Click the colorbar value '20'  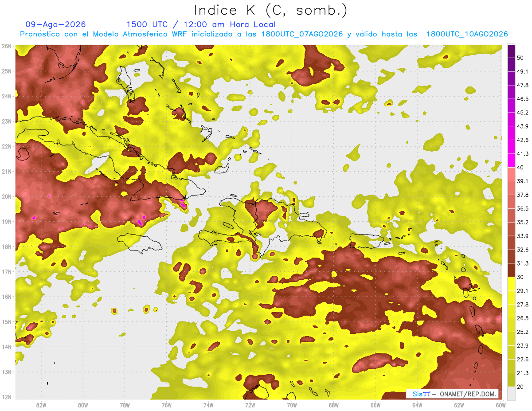coord(521,386)
